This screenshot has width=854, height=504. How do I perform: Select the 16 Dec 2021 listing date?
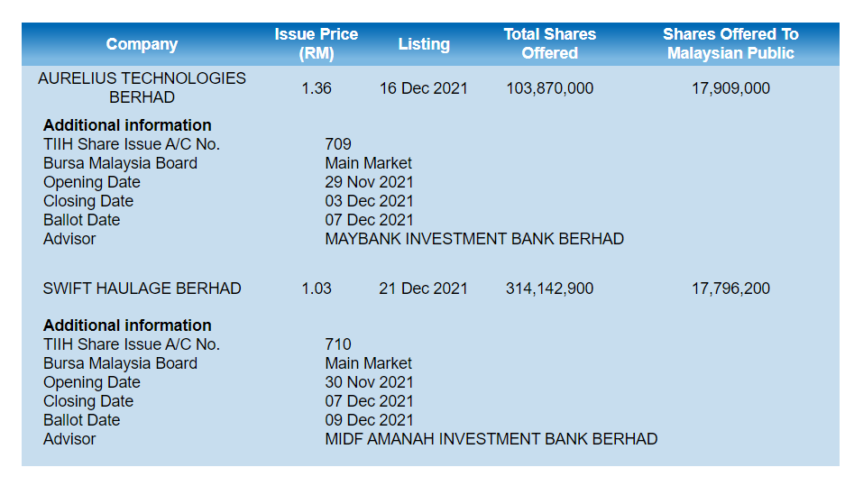point(423,88)
